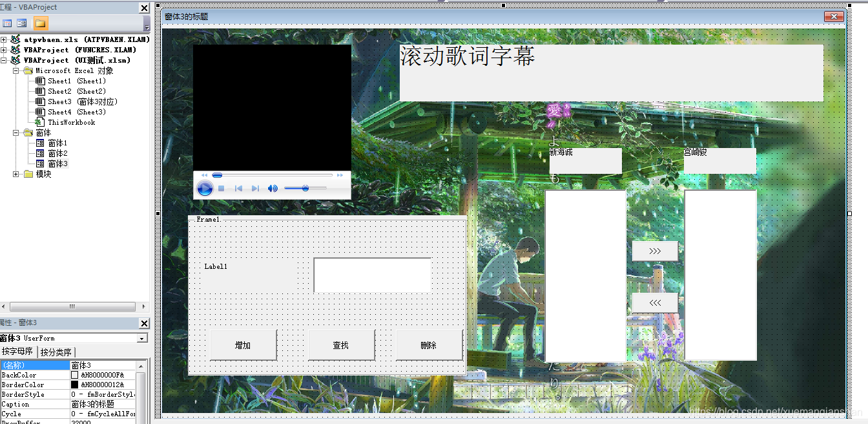Click the list box under 新海诚

pos(586,276)
